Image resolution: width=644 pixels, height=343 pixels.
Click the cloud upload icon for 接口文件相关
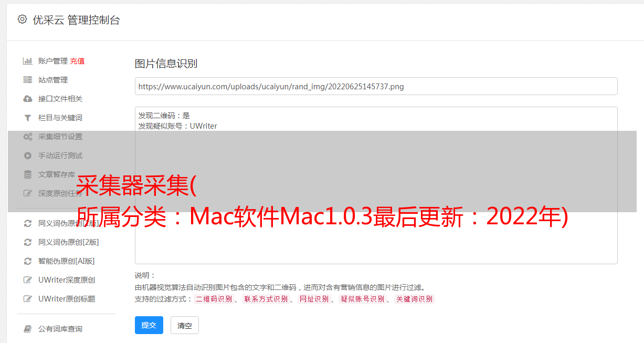coord(28,99)
